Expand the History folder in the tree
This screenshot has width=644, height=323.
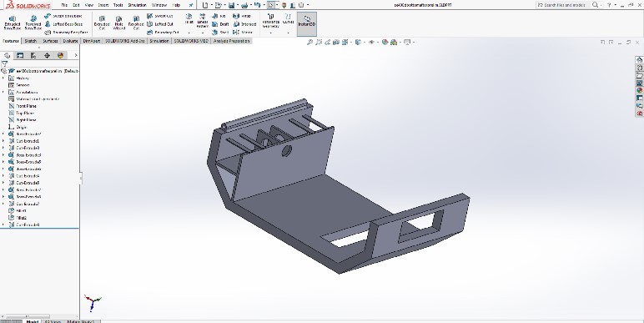pyautogui.click(x=3, y=78)
